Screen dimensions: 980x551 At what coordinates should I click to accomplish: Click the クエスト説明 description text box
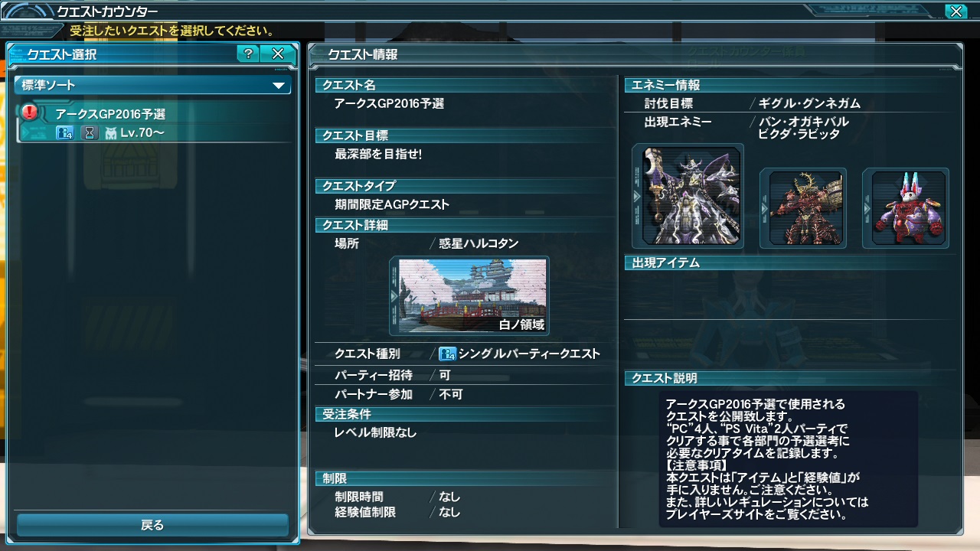(x=789, y=458)
